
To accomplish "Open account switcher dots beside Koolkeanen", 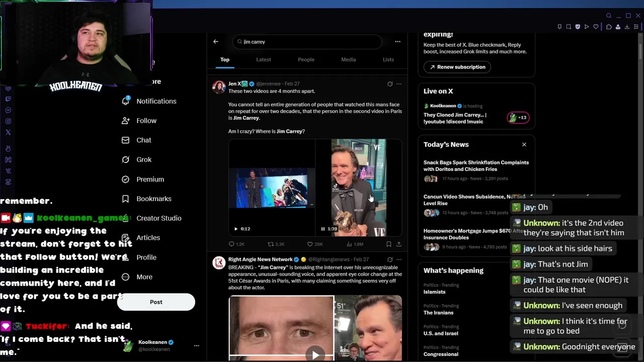I will [197, 345].
